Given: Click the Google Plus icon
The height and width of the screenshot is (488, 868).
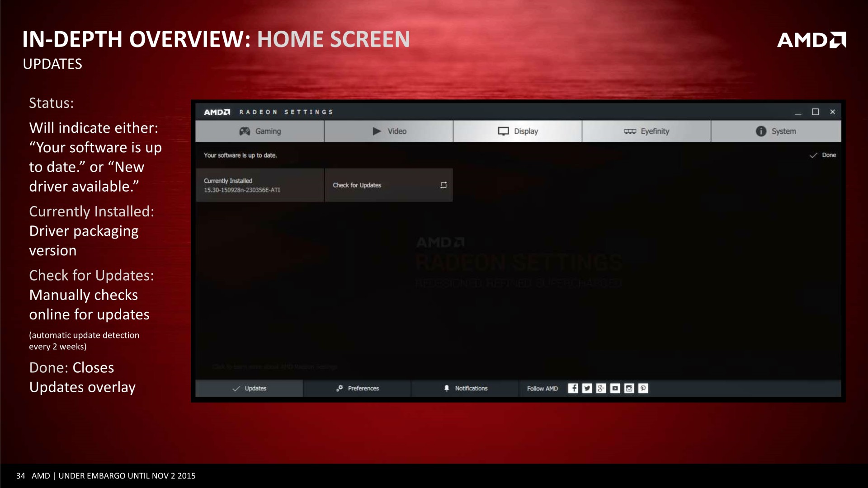Looking at the screenshot, I should pos(601,388).
